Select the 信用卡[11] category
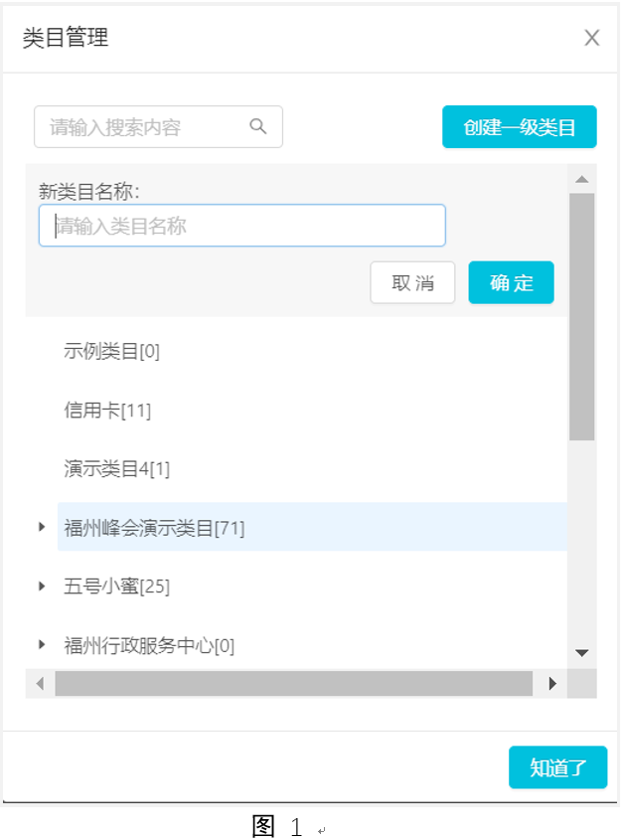Screen dimensions: 622x840 pos(107,411)
